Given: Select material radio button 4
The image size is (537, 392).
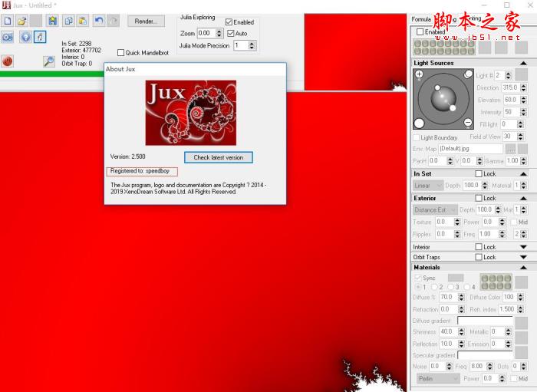Looking at the screenshot, I should pos(467,287).
